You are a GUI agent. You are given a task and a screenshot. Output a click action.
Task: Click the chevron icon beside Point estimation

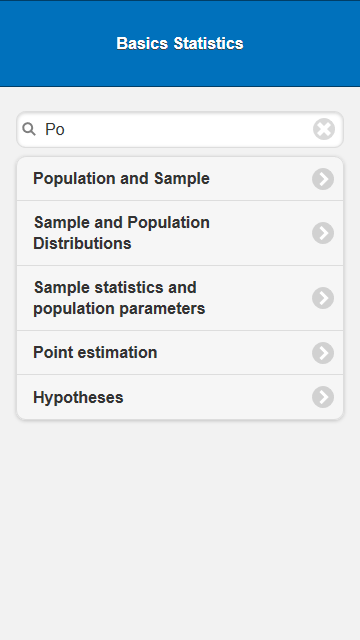pyautogui.click(x=323, y=353)
